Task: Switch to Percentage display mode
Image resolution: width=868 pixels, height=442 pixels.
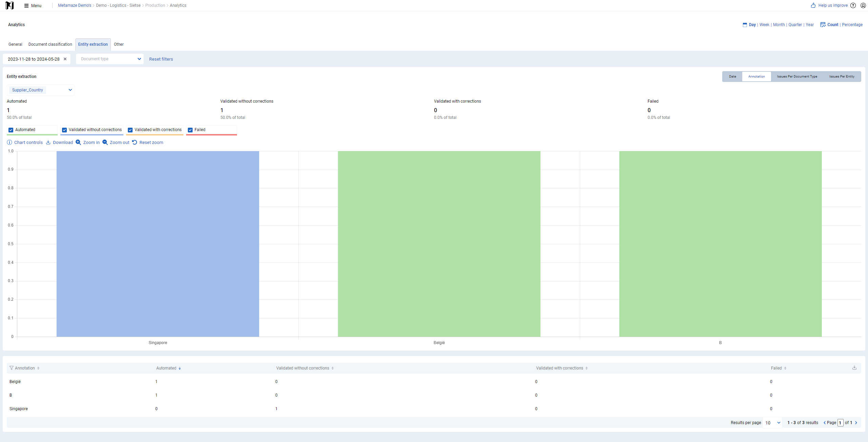Action: pos(852,25)
